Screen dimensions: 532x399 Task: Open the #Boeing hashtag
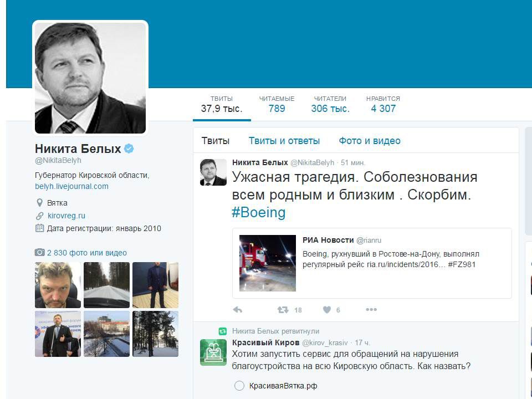tap(259, 213)
